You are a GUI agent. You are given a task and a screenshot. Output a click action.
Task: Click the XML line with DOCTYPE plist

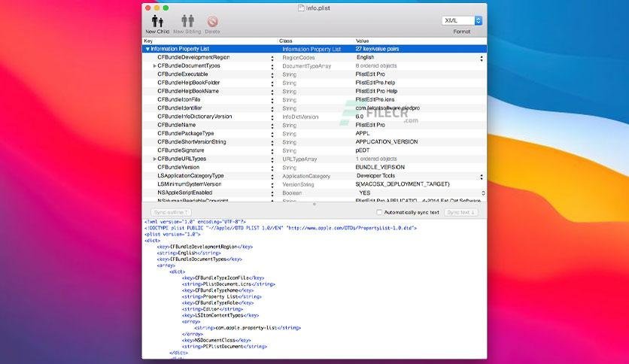[281, 228]
